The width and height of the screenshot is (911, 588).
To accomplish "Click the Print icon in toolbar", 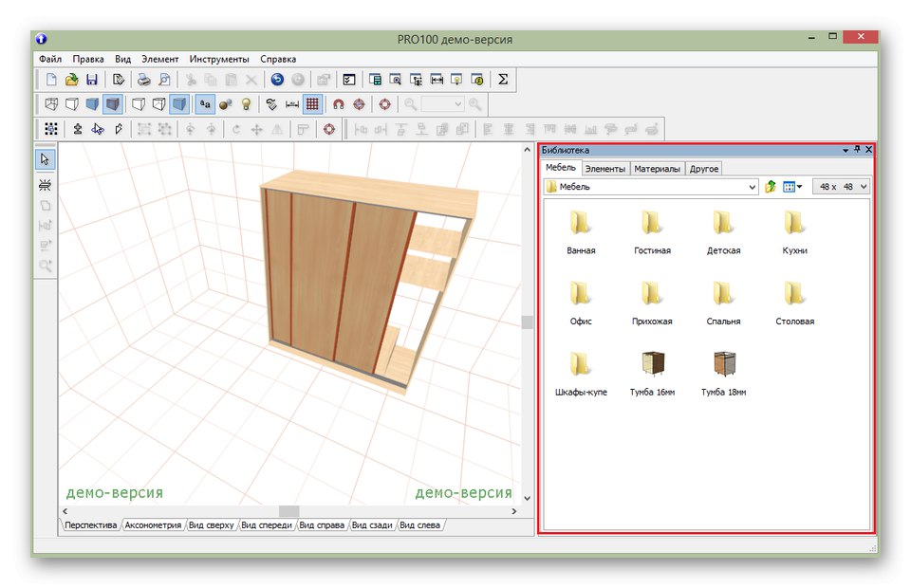I will 143,81.
